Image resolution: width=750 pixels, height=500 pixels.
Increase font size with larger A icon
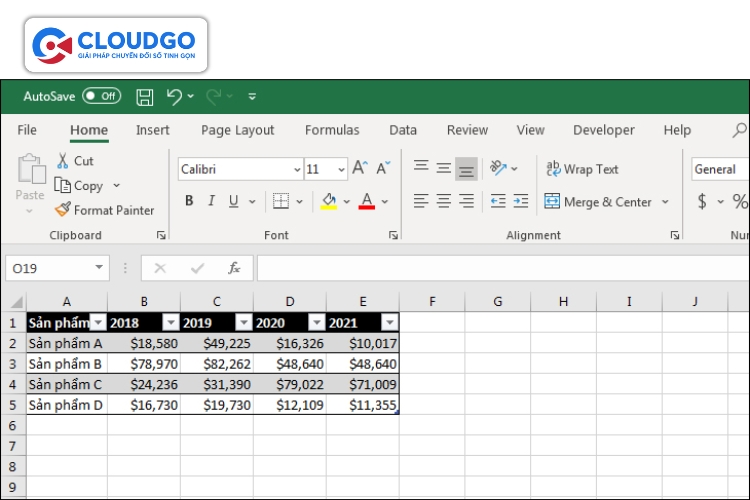click(x=360, y=169)
